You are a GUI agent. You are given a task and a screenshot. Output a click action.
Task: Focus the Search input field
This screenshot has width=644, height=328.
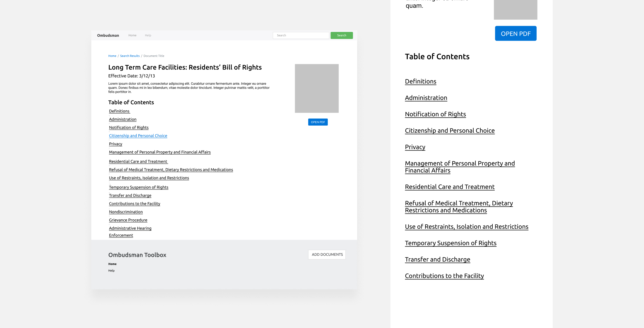click(x=301, y=35)
